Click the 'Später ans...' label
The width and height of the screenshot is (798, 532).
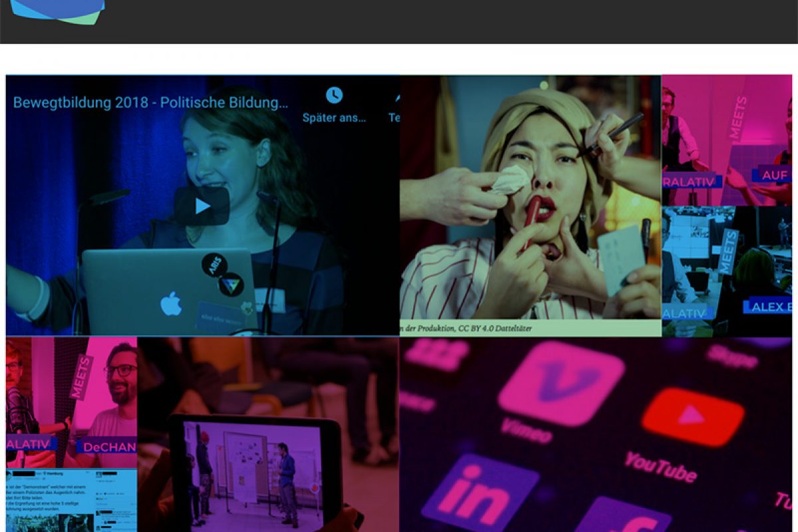click(x=334, y=118)
